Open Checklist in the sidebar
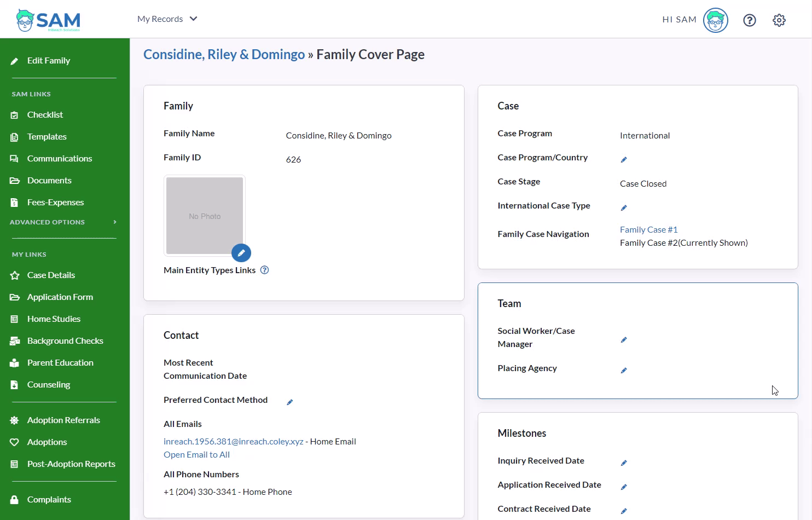Viewport: 812px width, 520px height. (45, 115)
